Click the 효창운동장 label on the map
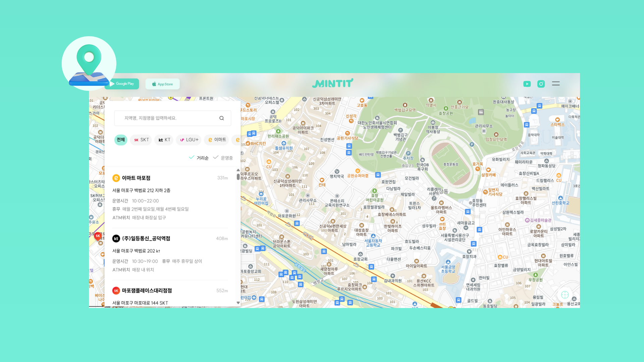Image resolution: width=644 pixels, height=362 pixels. click(x=451, y=164)
